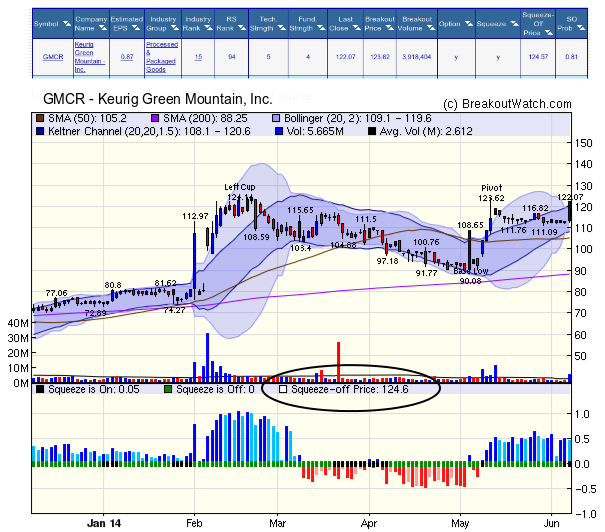Click the 91.77 price annotation
605x532 pixels.
(426, 273)
